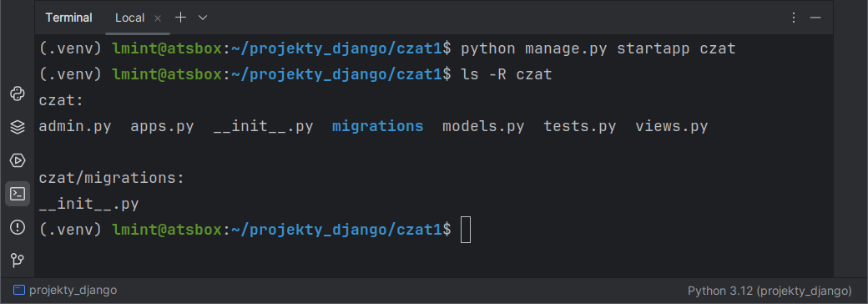
Task: Click the 'czat:' output line
Action: click(61, 101)
